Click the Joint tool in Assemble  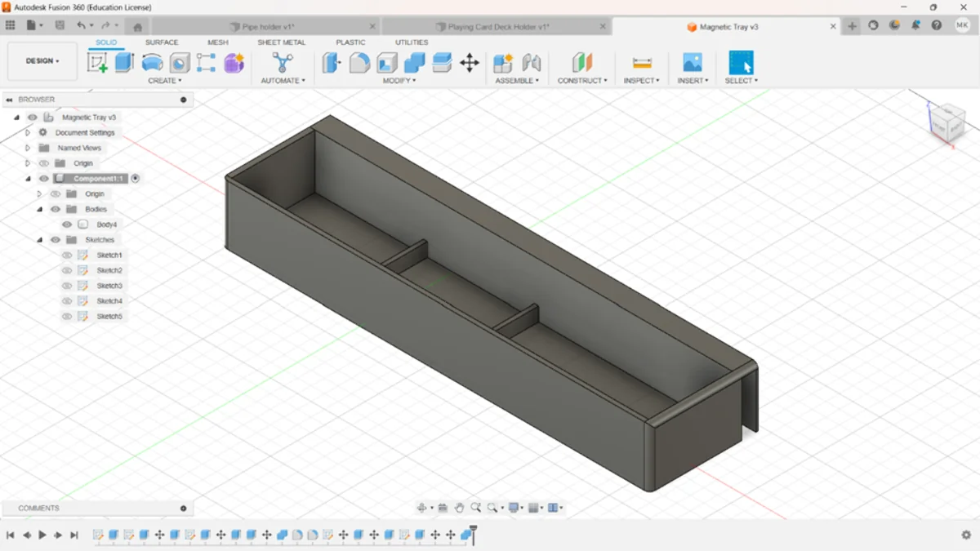coord(532,63)
